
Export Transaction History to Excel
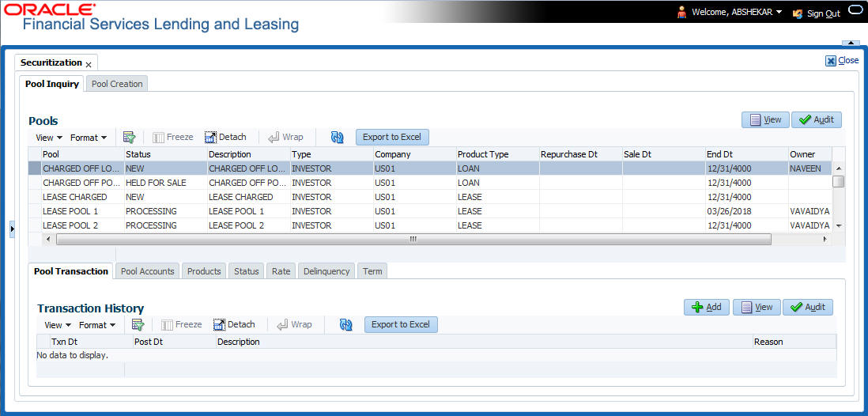[401, 324]
